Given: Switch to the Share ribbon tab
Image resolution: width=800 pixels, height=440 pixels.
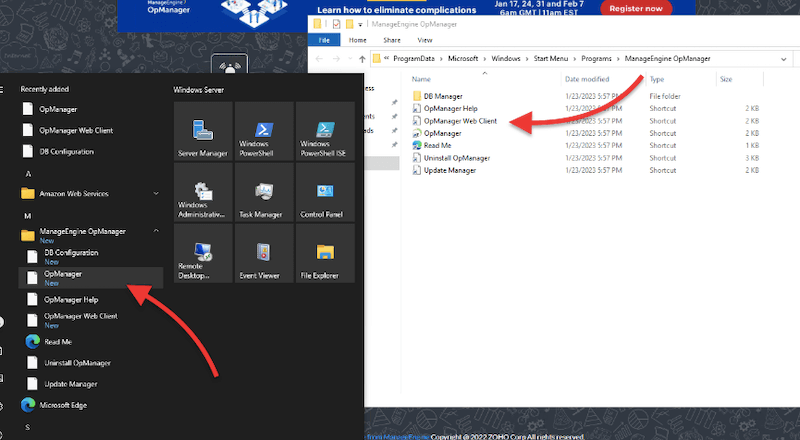Looking at the screenshot, I should pyautogui.click(x=392, y=40).
